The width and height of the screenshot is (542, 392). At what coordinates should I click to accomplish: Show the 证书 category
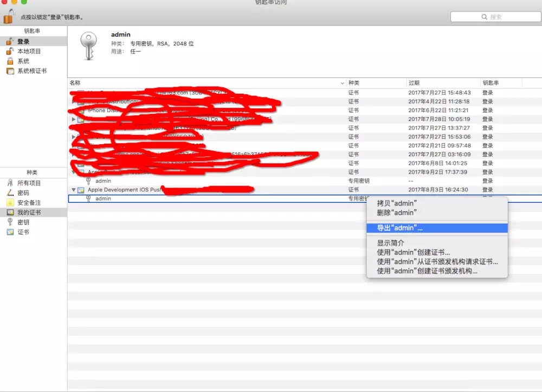pyautogui.click(x=34, y=232)
